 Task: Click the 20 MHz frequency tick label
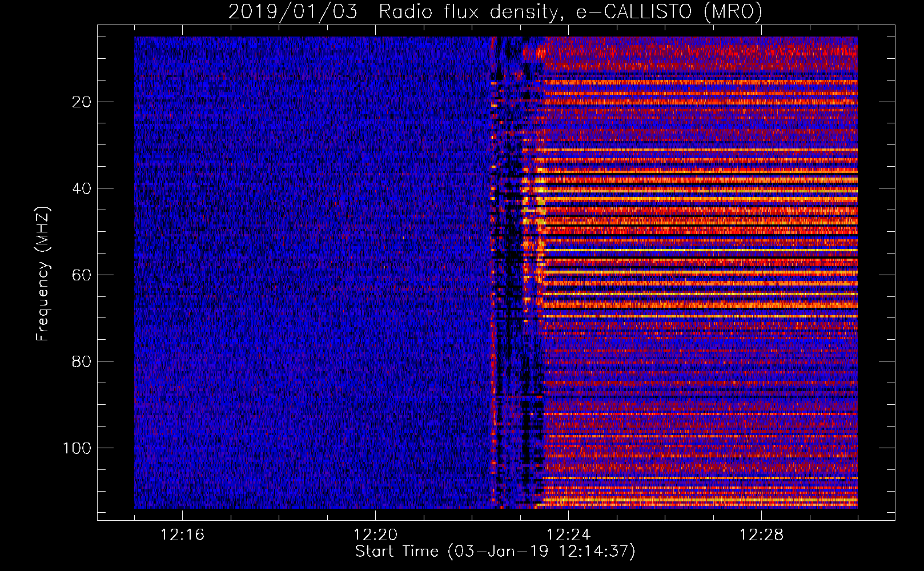click(x=82, y=102)
